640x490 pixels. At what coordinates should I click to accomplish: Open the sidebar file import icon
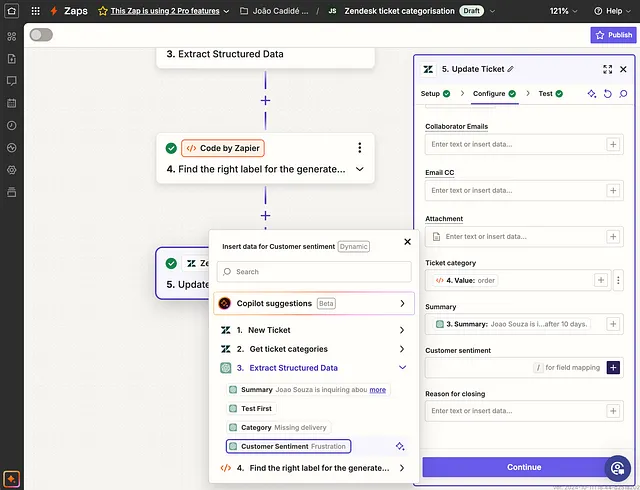11,59
